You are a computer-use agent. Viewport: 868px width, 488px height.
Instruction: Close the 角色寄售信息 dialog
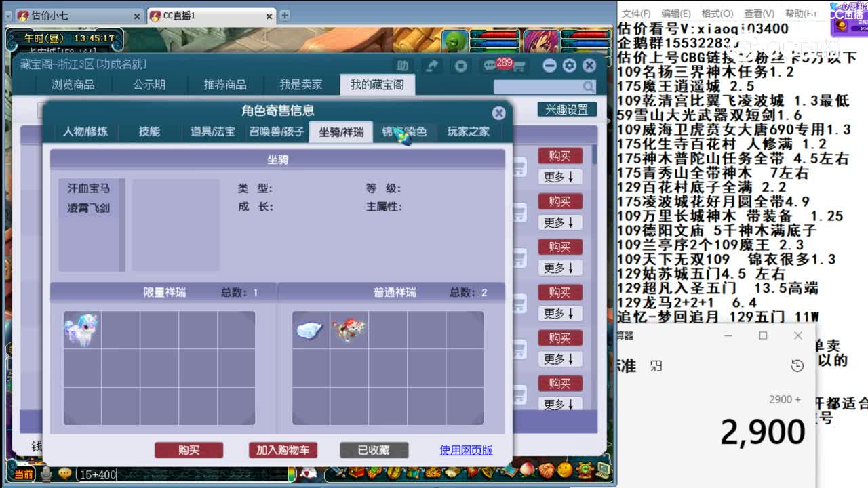tap(498, 113)
